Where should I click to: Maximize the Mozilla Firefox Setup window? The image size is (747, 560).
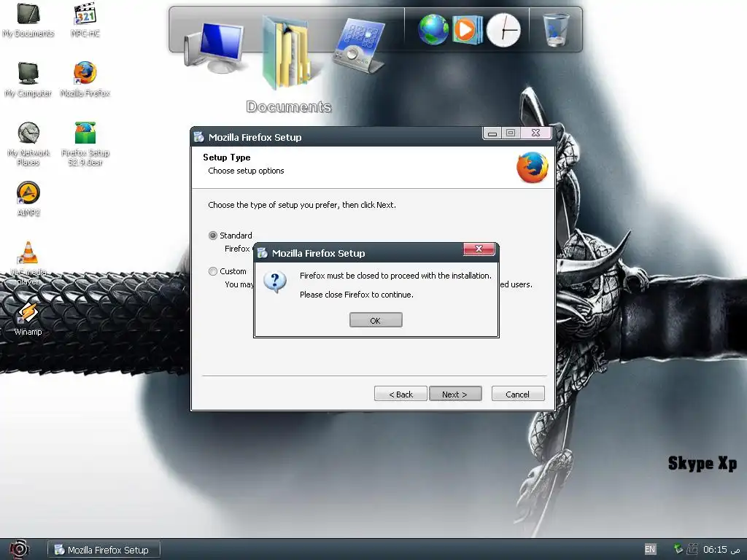(511, 133)
